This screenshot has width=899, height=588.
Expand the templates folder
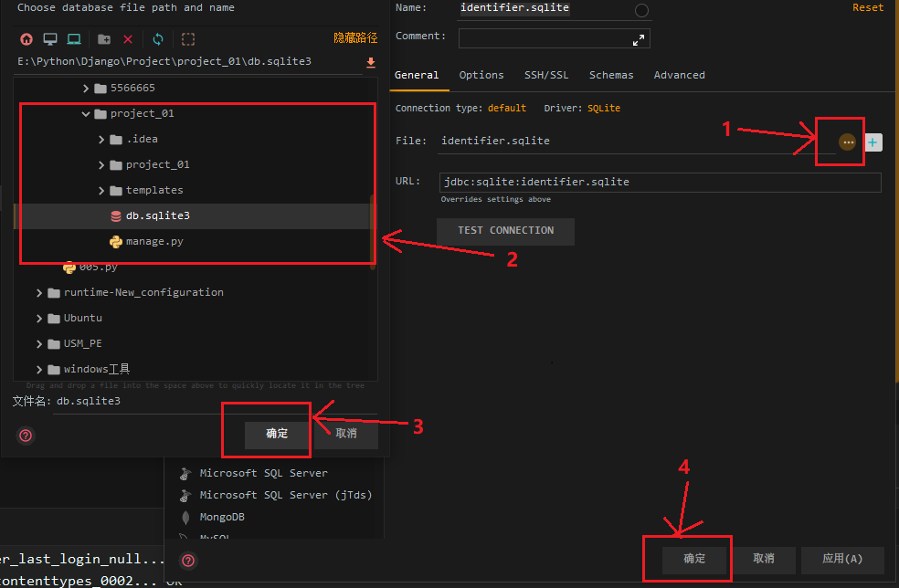point(101,190)
